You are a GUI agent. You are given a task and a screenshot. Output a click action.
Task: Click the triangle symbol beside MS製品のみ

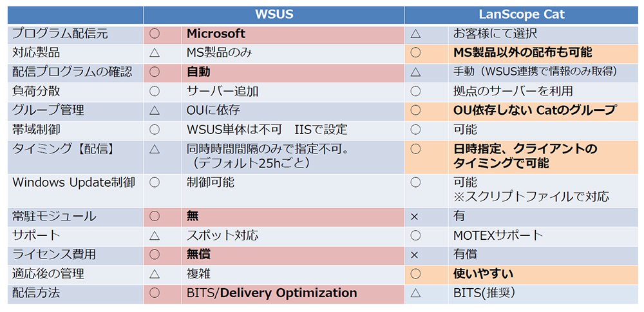[x=155, y=53]
